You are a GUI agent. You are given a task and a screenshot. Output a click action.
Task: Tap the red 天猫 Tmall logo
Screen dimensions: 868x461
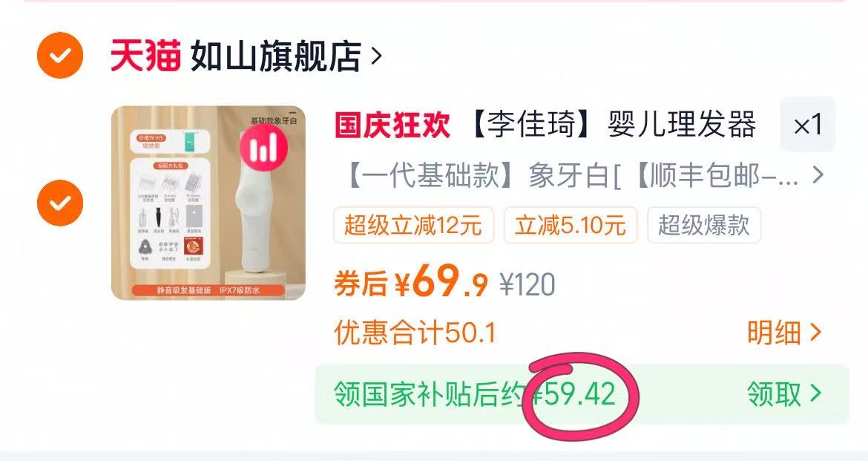click(x=145, y=56)
